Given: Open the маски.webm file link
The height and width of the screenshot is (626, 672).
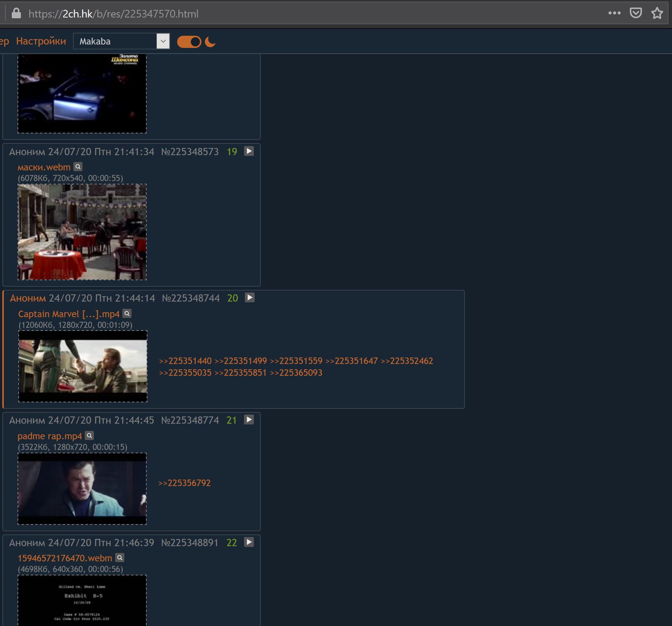Looking at the screenshot, I should [44, 167].
